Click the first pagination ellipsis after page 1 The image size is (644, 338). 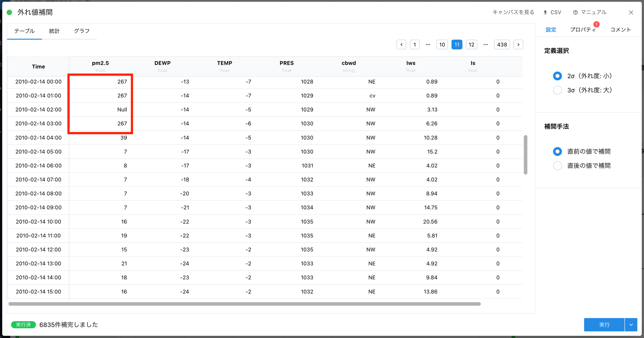[x=428, y=45]
